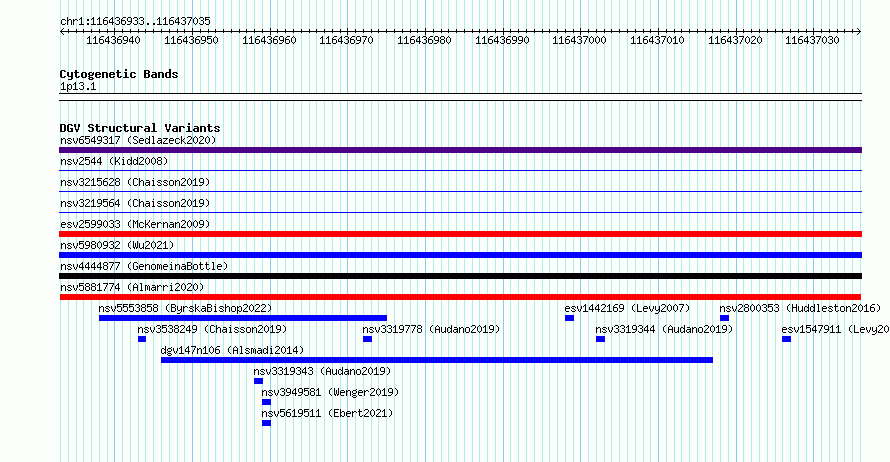Select the red nsv5881774 variant bar
890x462 pixels.
(460, 297)
